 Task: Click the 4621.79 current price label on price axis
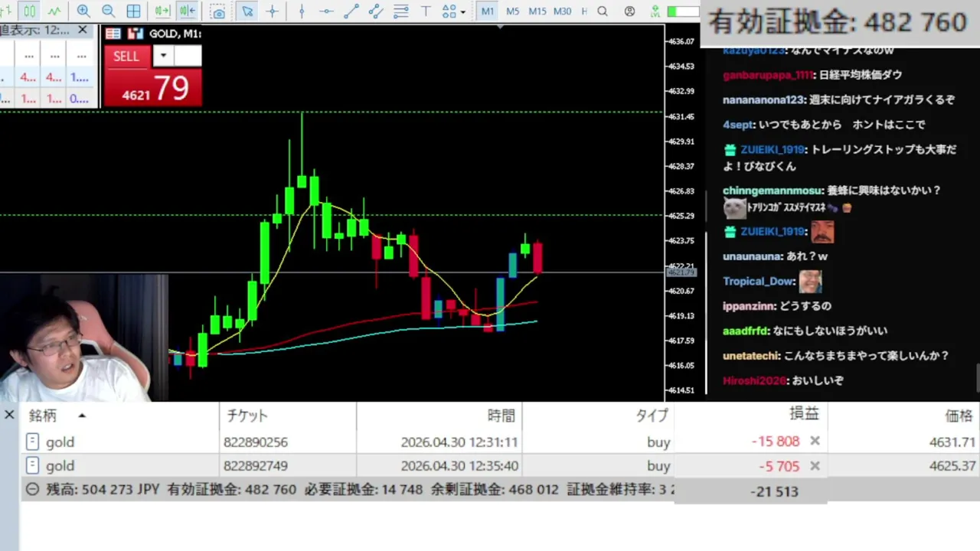(x=681, y=272)
